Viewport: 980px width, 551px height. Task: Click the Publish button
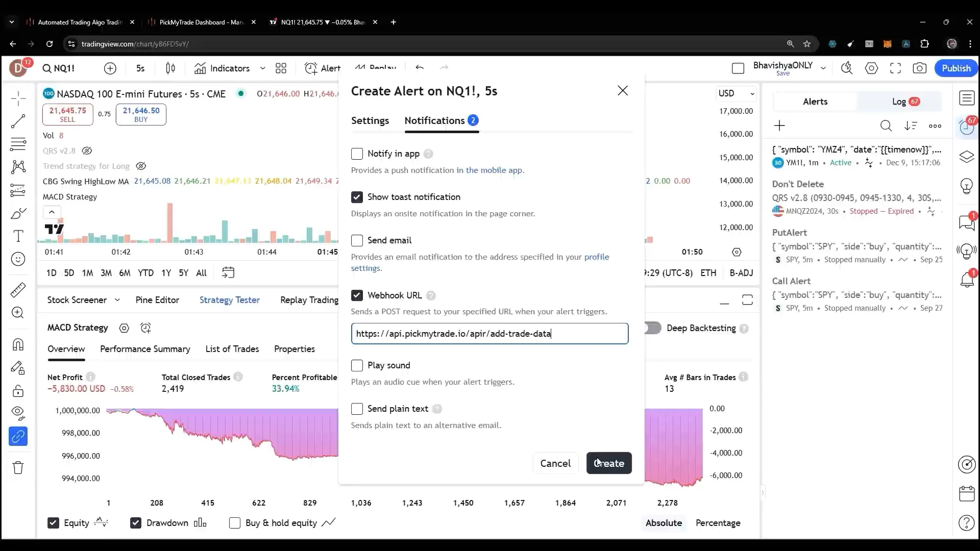(956, 68)
